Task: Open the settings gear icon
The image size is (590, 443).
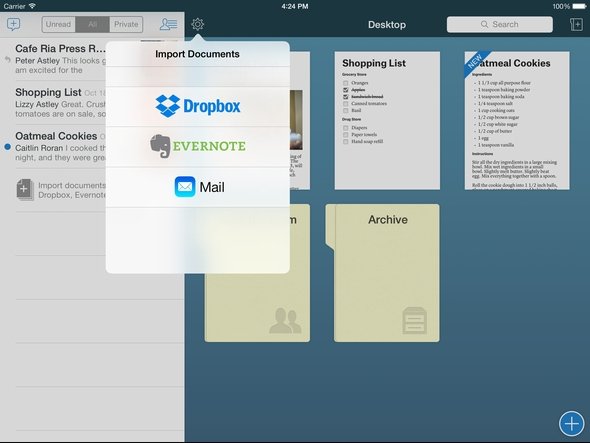Action: [x=198, y=24]
